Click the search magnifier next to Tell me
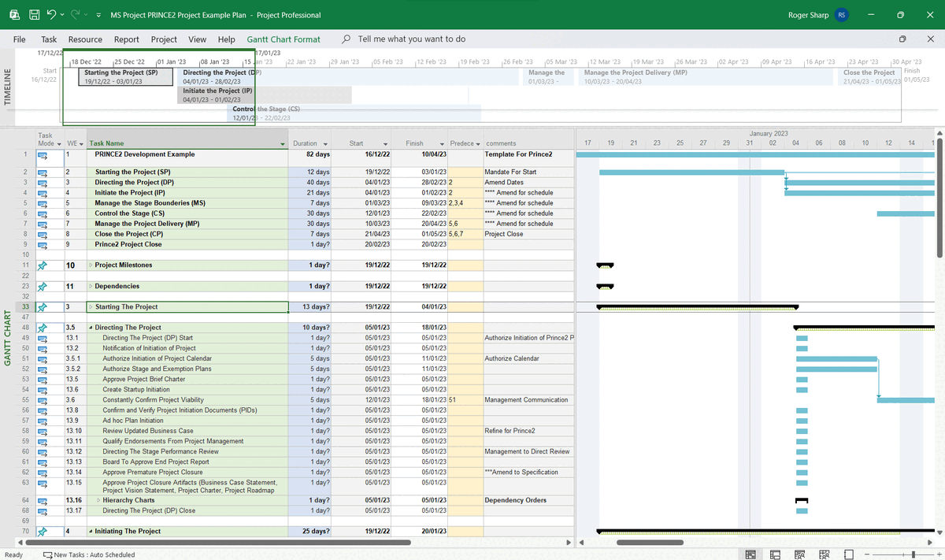This screenshot has width=945, height=560. (x=346, y=38)
